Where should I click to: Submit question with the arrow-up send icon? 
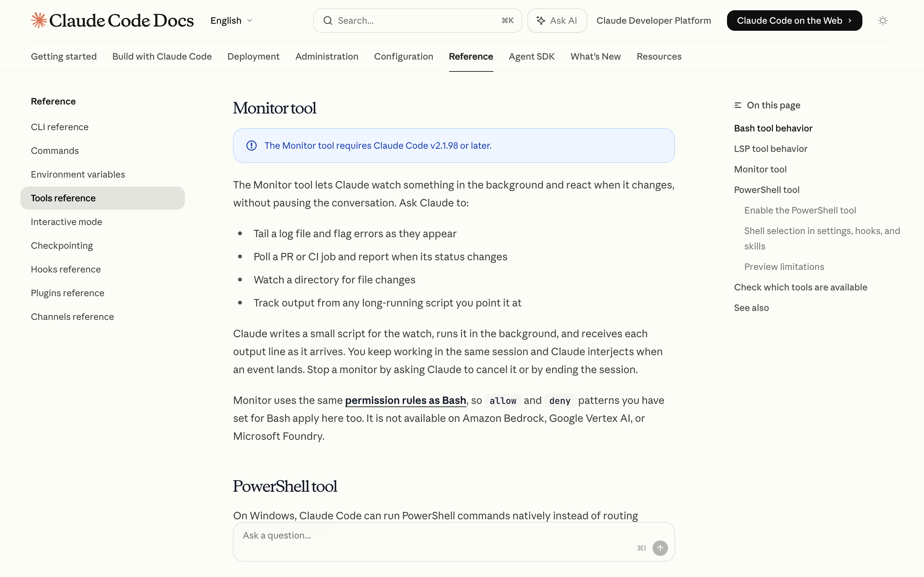pyautogui.click(x=660, y=548)
